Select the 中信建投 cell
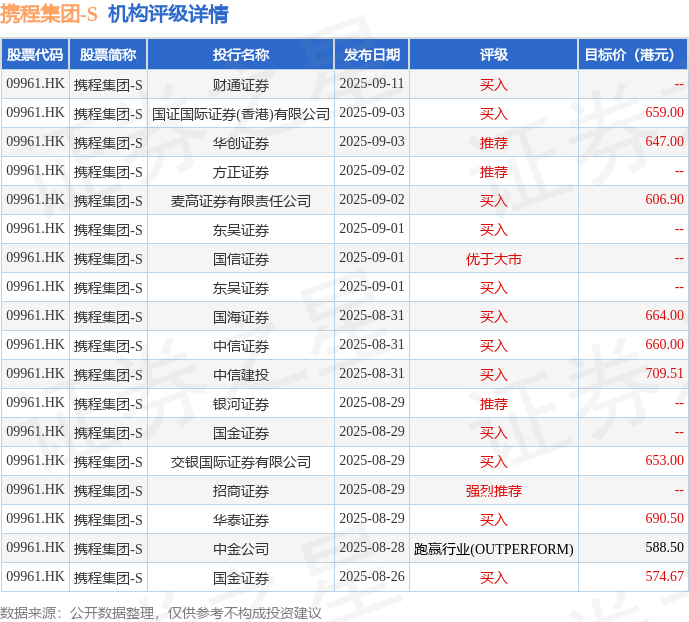The height and width of the screenshot is (622, 689). pyautogui.click(x=241, y=375)
